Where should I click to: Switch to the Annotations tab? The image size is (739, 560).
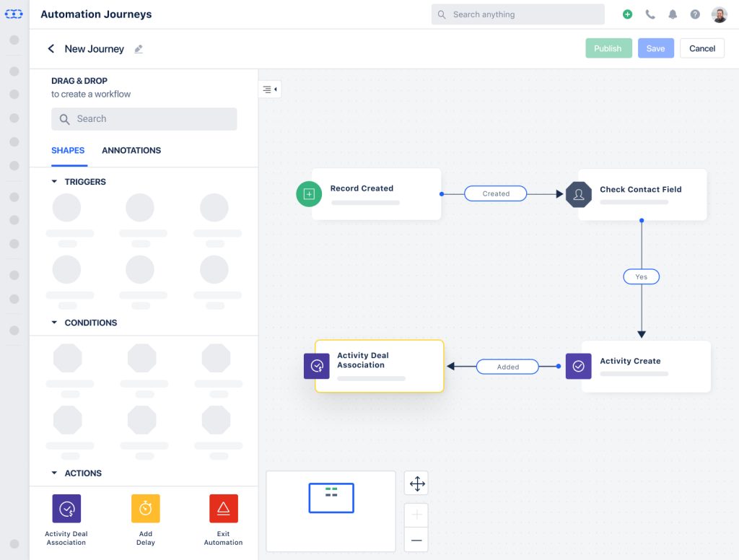click(x=131, y=151)
